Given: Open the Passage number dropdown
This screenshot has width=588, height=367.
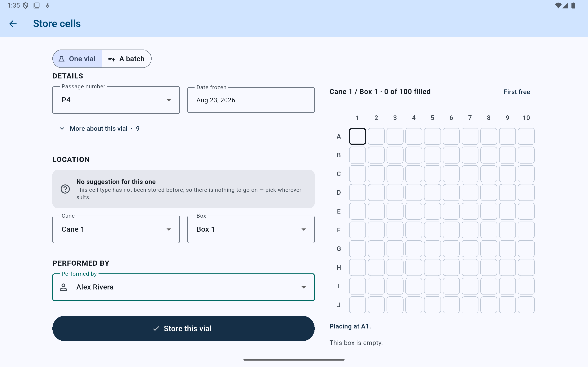Looking at the screenshot, I should [116, 100].
